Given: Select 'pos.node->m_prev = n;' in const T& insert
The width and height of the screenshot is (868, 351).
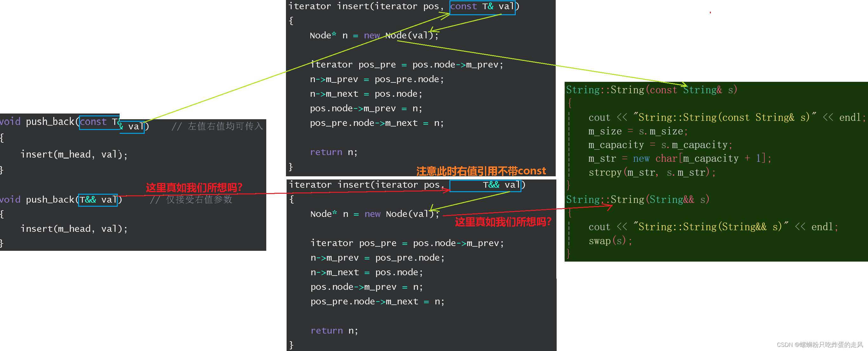Looking at the screenshot, I should [366, 108].
